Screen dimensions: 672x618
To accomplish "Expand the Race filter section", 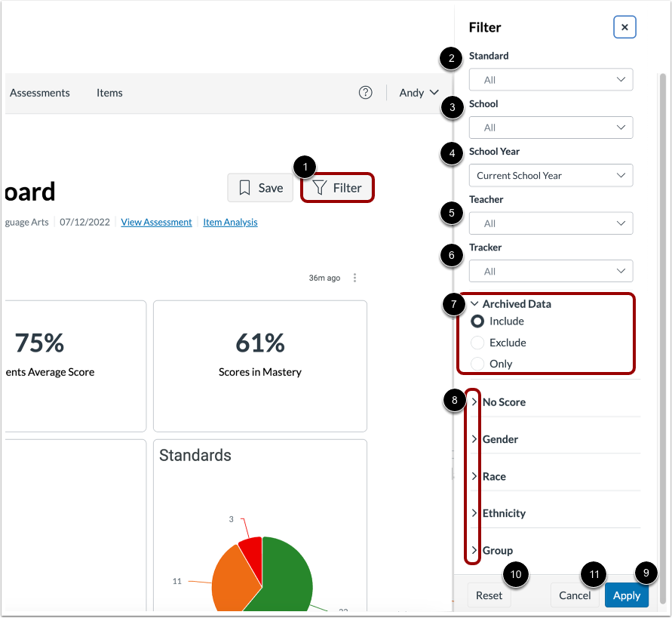I will [474, 475].
